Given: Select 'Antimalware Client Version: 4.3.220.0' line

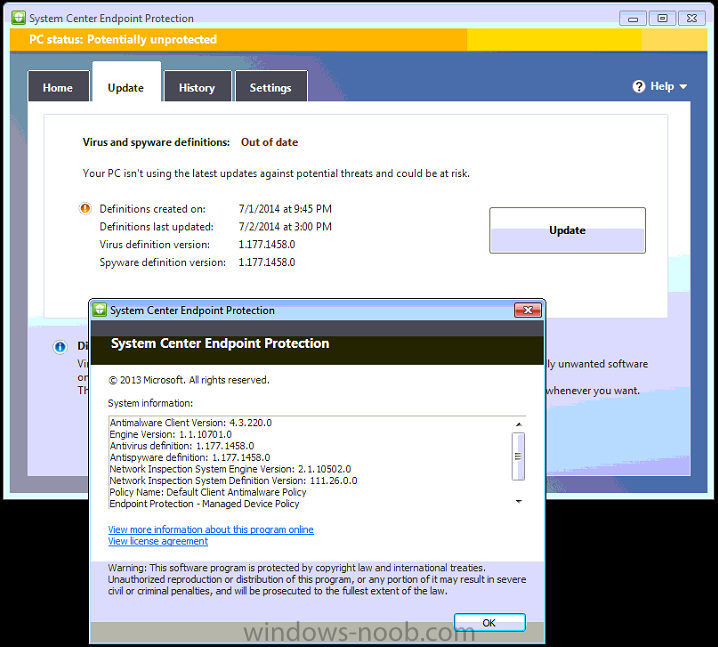Looking at the screenshot, I should (190, 423).
